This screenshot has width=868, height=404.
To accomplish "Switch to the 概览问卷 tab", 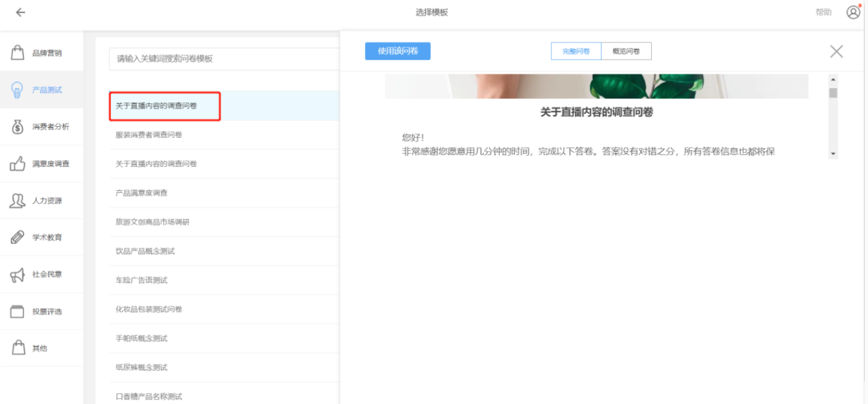I will [626, 51].
